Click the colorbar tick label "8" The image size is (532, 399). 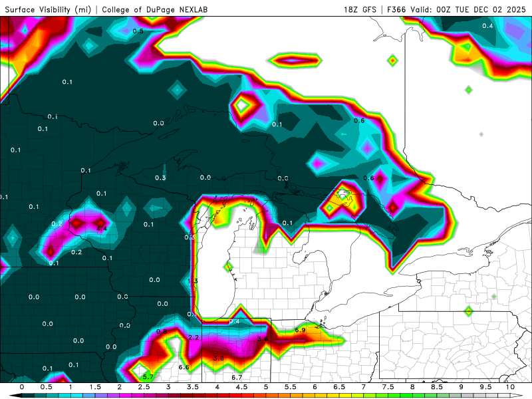[x=412, y=387]
